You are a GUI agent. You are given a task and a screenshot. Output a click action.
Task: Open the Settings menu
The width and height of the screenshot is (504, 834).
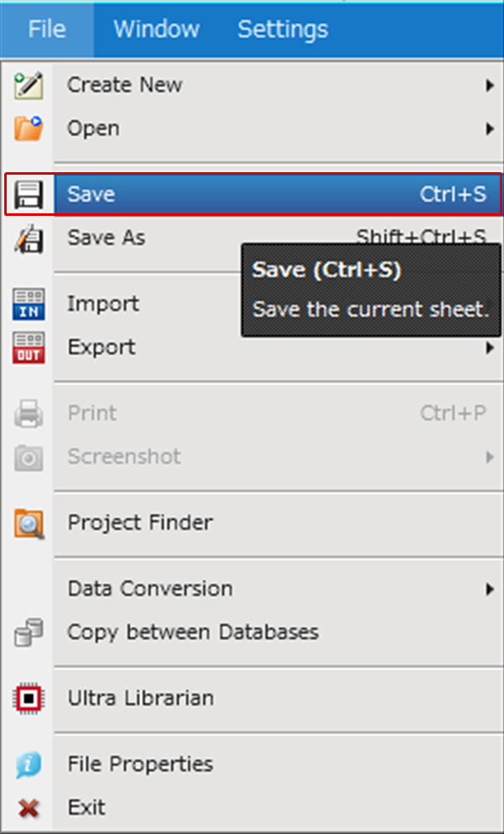(281, 29)
